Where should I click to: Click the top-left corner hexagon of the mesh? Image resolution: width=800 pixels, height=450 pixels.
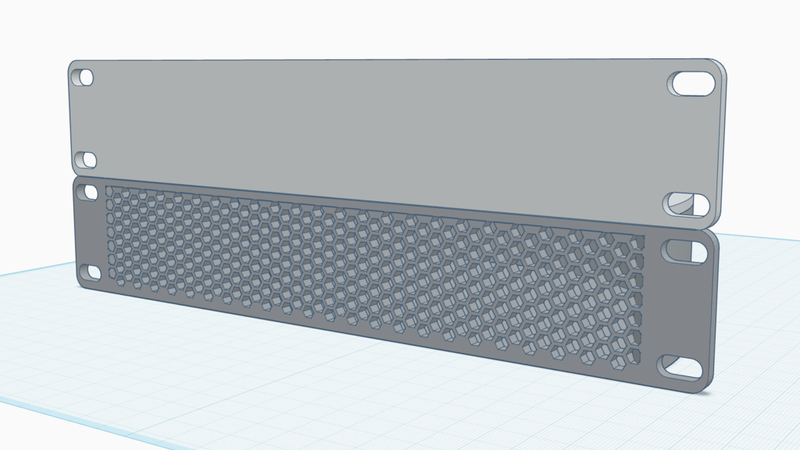[x=111, y=191]
